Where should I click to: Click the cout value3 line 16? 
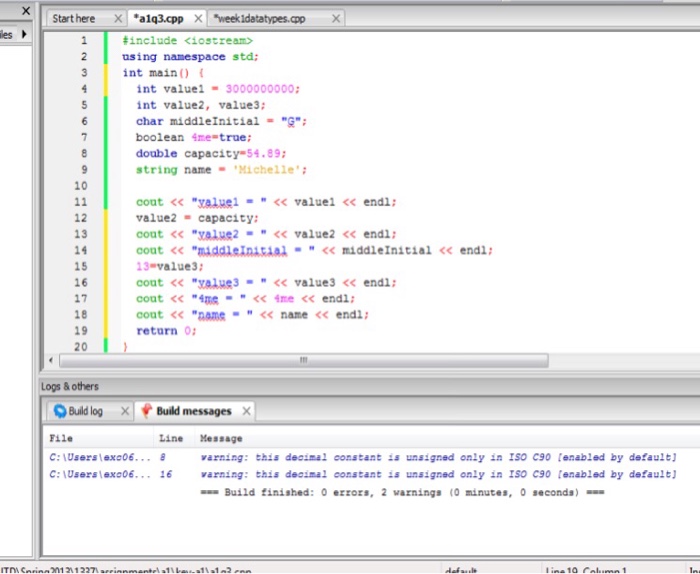pyautogui.click(x=266, y=283)
